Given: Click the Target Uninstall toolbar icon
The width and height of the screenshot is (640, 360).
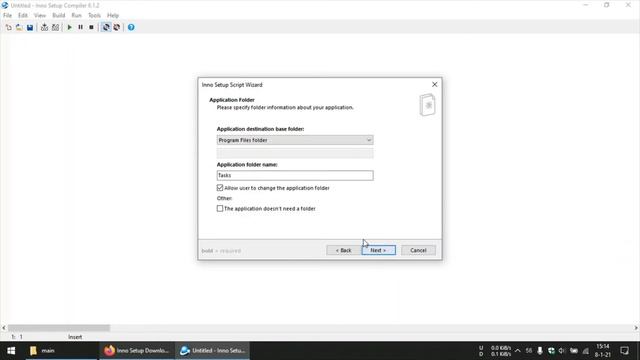Looking at the screenshot, I should [117, 27].
